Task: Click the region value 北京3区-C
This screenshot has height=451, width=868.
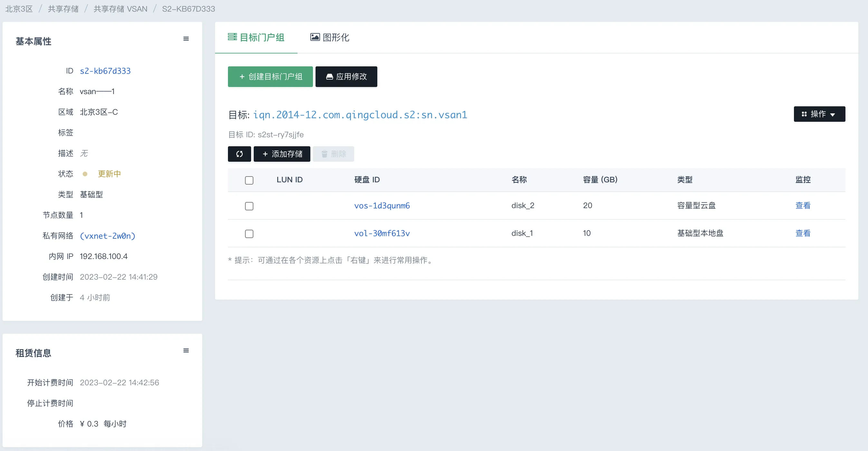Action: click(x=99, y=112)
